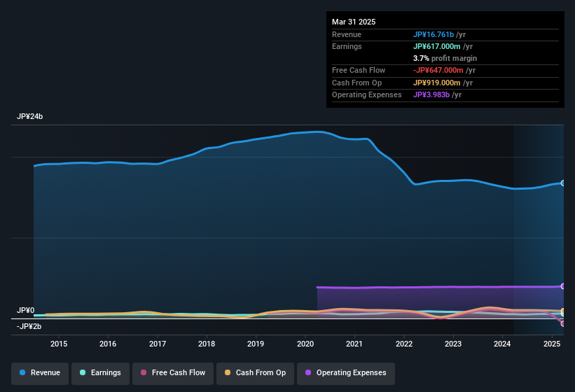Click the Revenue label in the tooltip
Screen dimensions: 575x392
pos(347,34)
